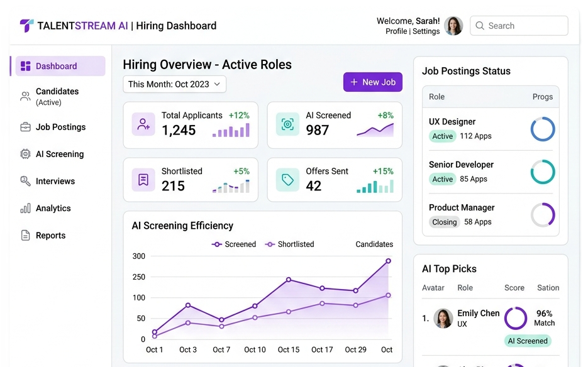This screenshot has width=588, height=367.
Task: Click the Screened data point at Oct 3
Action: pos(188,305)
